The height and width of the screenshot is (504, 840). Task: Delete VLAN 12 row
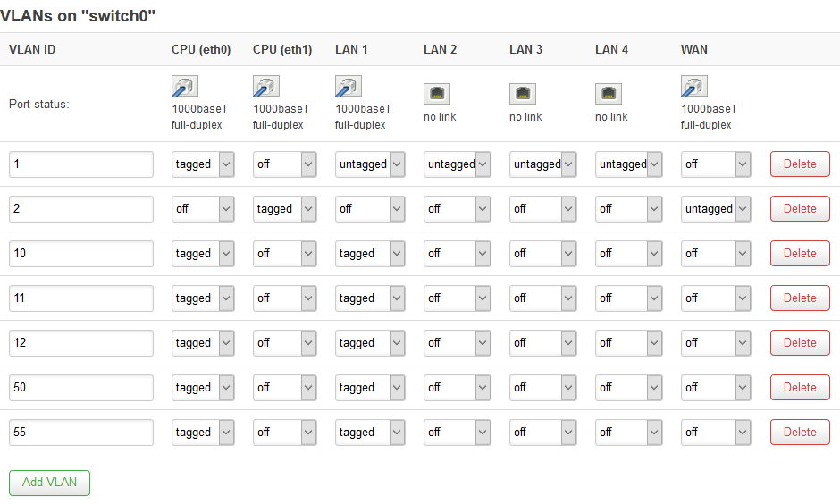click(800, 342)
